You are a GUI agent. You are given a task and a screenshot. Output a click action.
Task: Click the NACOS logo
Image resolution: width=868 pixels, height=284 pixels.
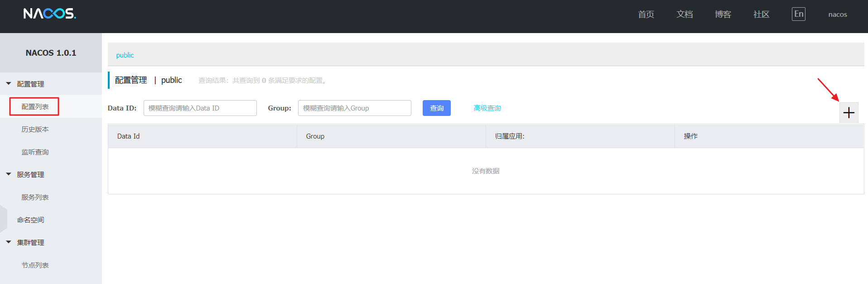(49, 14)
